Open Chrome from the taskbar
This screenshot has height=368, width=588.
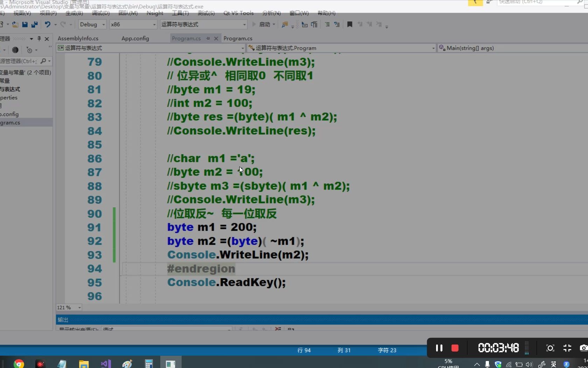click(x=19, y=363)
